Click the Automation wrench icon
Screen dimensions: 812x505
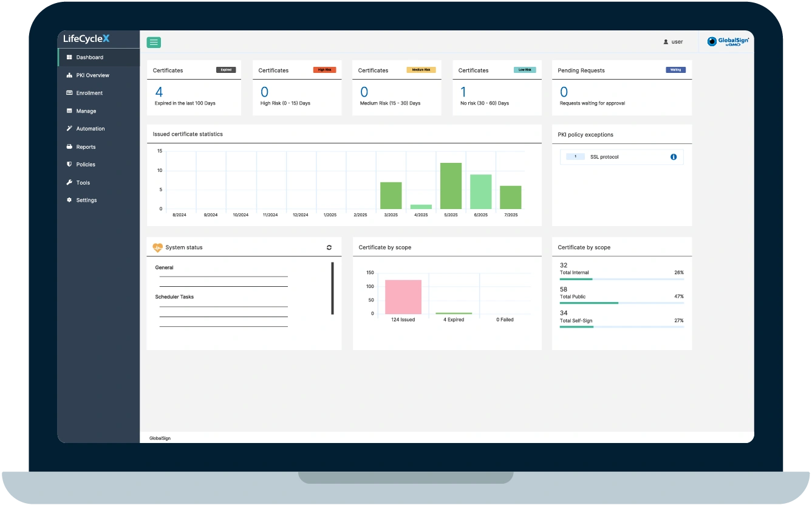[69, 128]
